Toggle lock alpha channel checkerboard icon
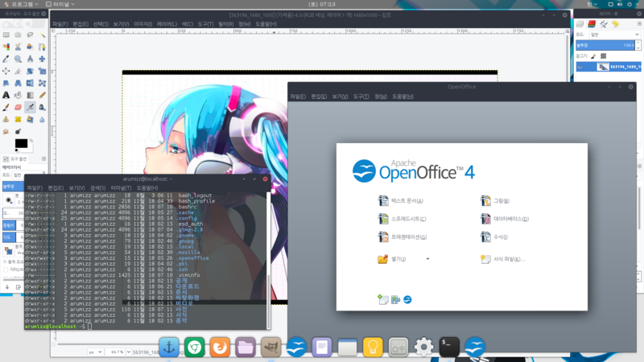 [603, 56]
